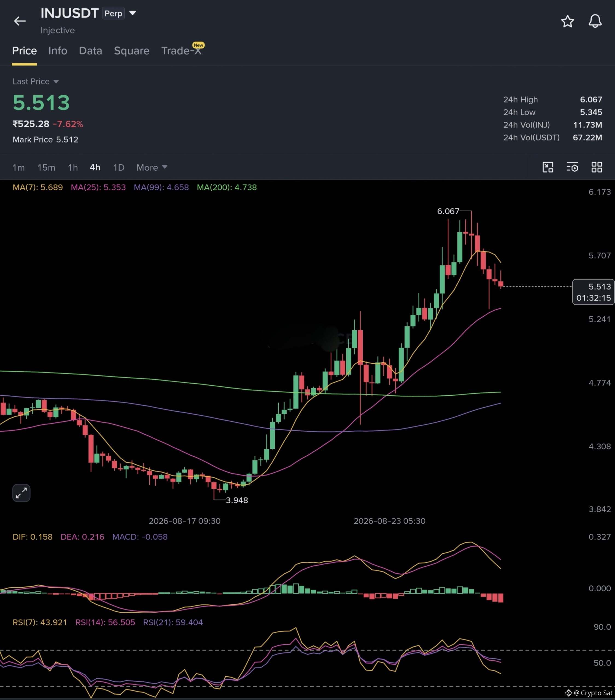Tap the RSI(21): 59.404 label
Image resolution: width=615 pixels, height=700 pixels.
pyautogui.click(x=173, y=622)
